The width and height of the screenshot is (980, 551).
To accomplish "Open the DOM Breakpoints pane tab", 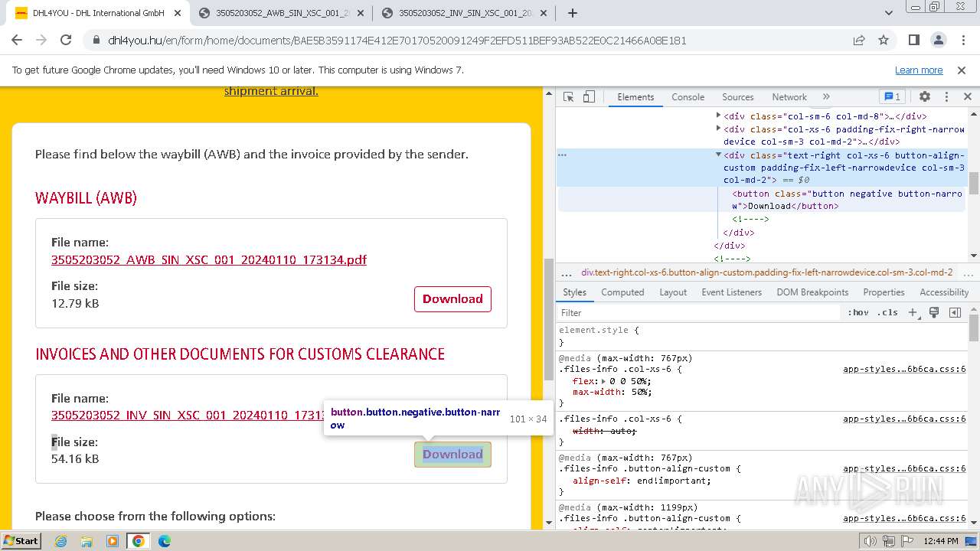I will pos(812,292).
